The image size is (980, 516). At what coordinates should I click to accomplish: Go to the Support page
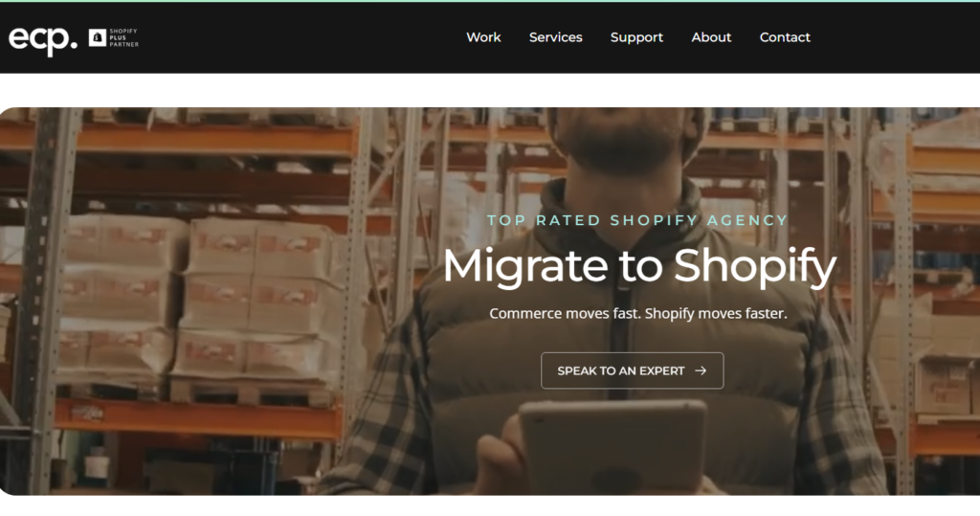click(636, 38)
